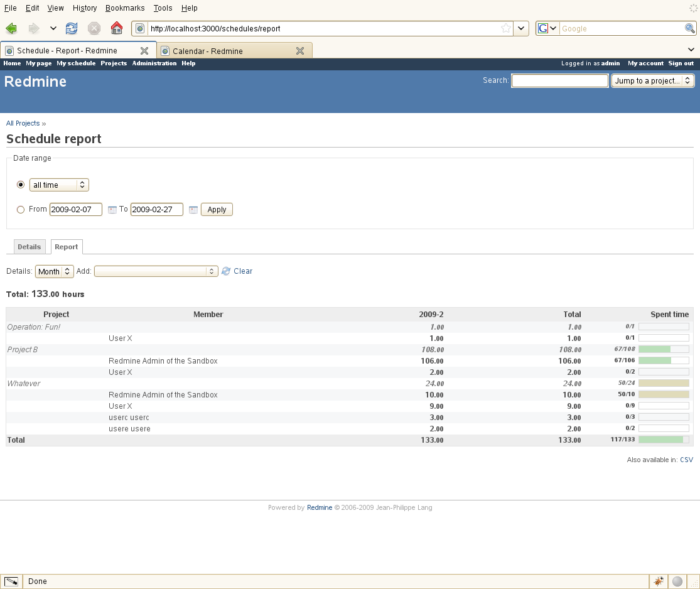
Task: Click the usere usere member cell
Action: (129, 429)
